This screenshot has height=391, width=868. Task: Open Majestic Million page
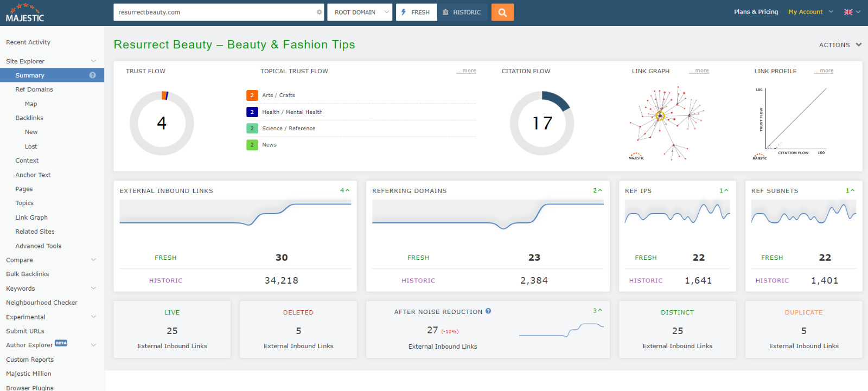click(x=29, y=374)
